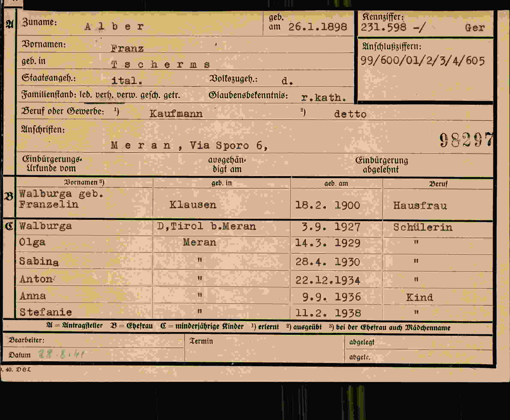Click ditto mark under 'Meran' in Sabina row

coord(199,260)
